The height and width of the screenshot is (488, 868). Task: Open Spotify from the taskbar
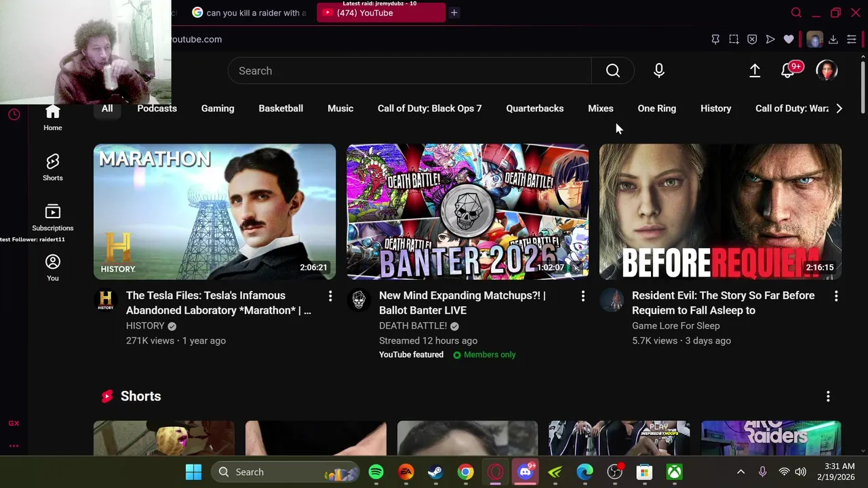pos(376,472)
